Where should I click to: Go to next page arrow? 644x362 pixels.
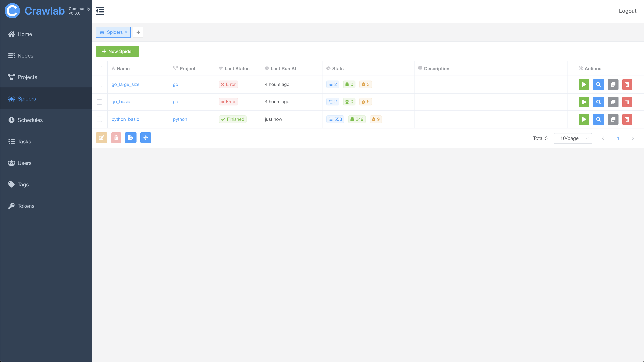pyautogui.click(x=632, y=138)
